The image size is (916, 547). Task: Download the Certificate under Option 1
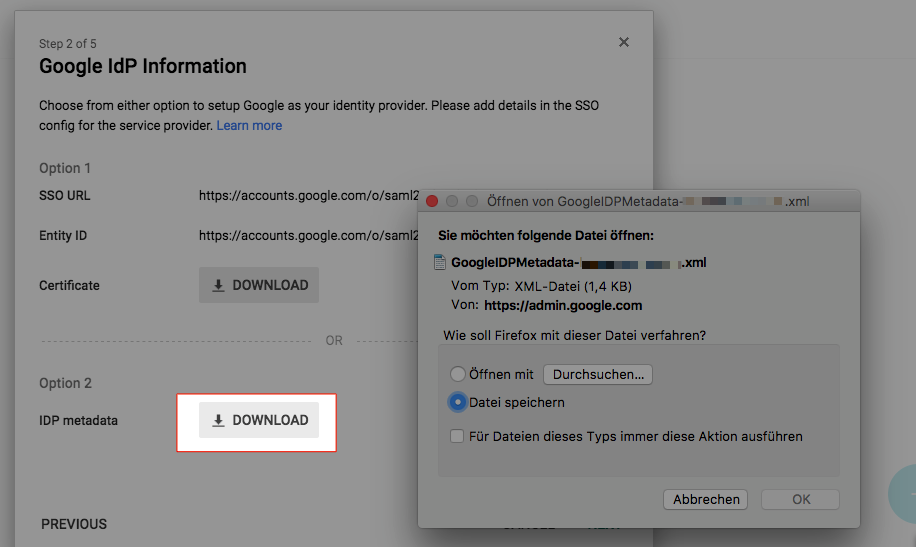pos(259,285)
